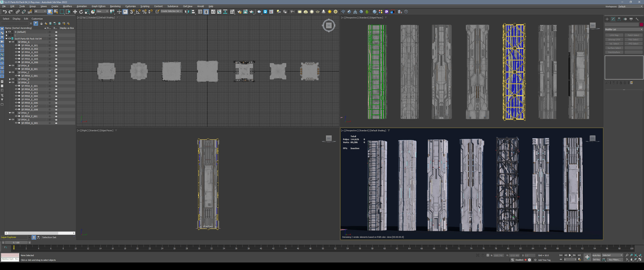Click the red object color swatch
Screen dimensions: 644x270
coord(641,25)
